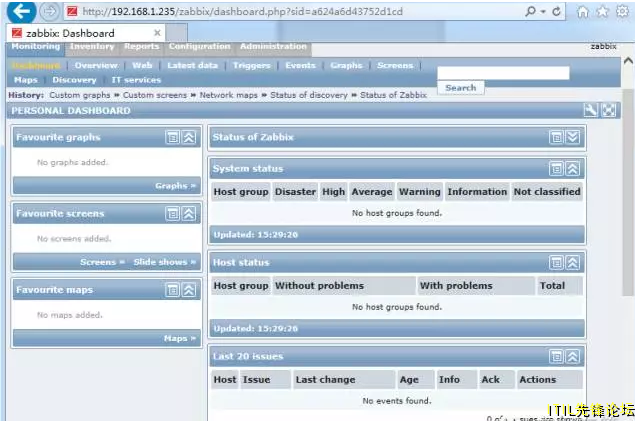
Task: Click the Last change column header
Action: tap(344, 380)
